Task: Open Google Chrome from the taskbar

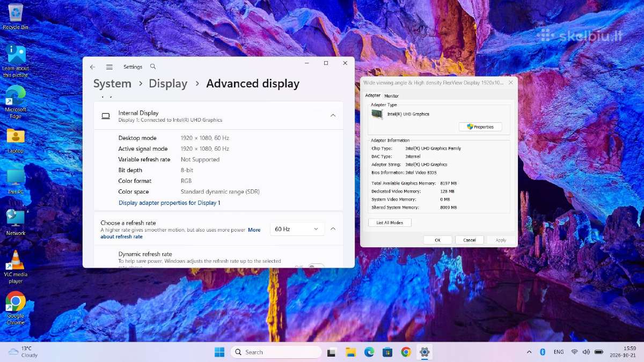Action: (x=406, y=352)
